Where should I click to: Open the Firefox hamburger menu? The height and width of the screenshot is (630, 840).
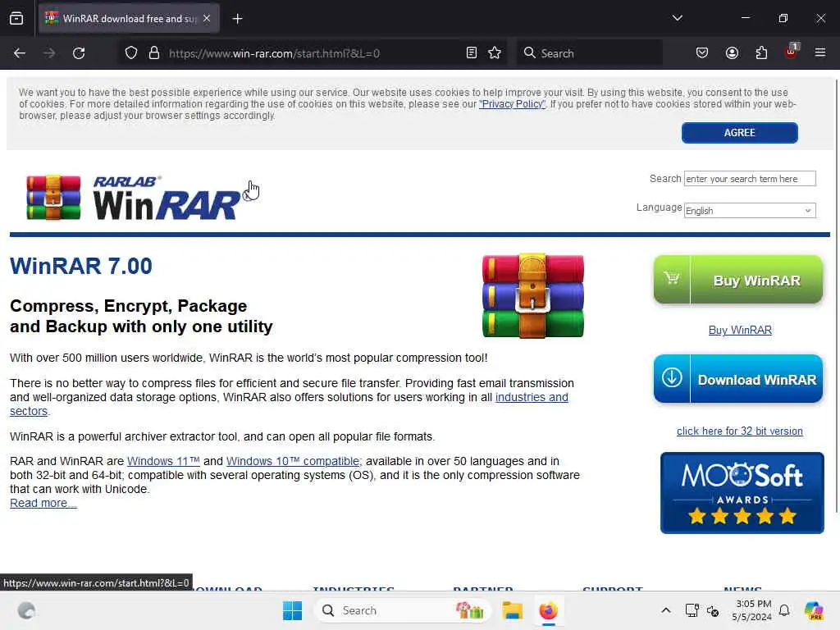(819, 52)
